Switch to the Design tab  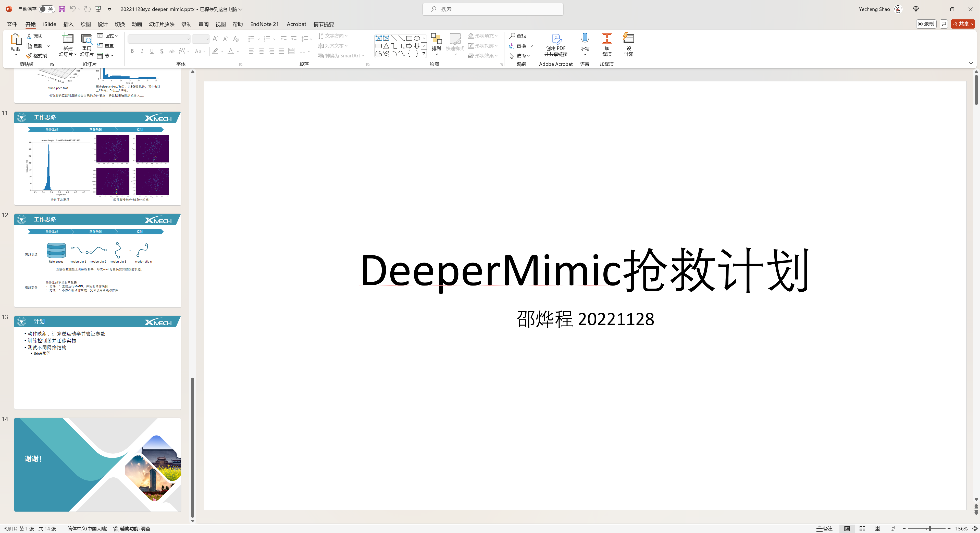tap(103, 24)
